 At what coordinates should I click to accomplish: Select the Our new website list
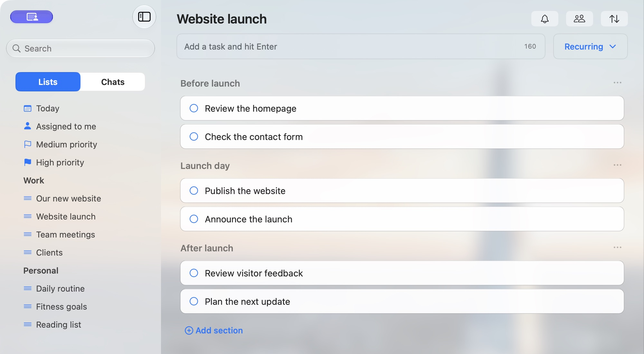(69, 199)
